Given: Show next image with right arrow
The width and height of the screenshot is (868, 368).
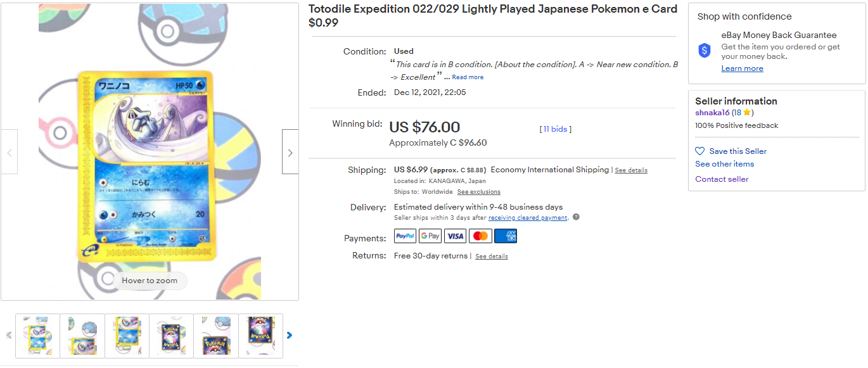Looking at the screenshot, I should click(x=290, y=152).
